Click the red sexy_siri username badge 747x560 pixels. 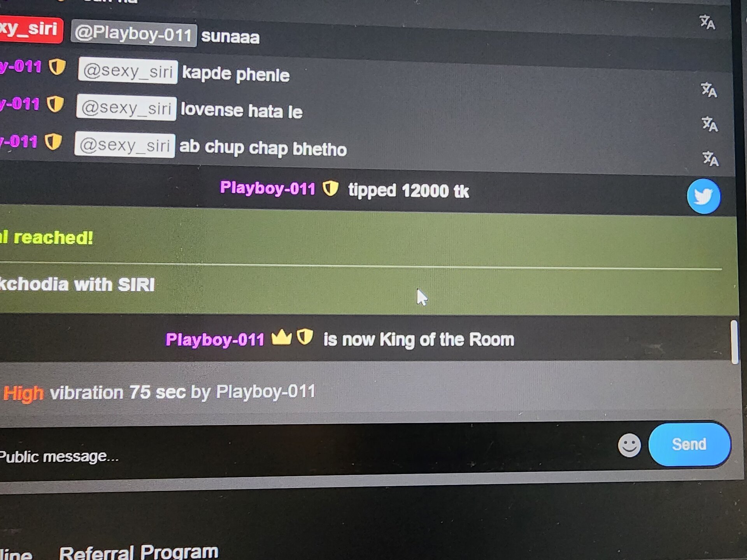[31, 29]
